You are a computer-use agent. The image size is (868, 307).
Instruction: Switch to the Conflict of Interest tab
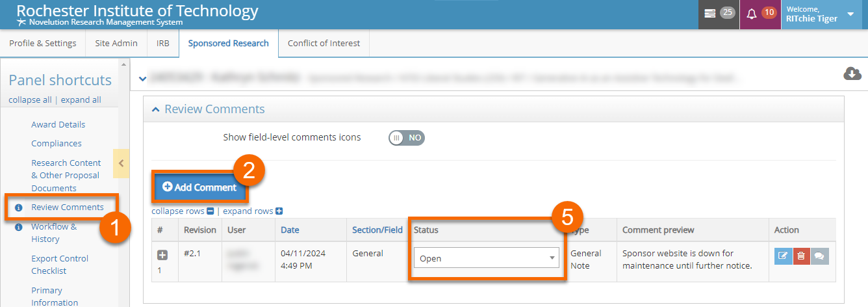tap(324, 44)
